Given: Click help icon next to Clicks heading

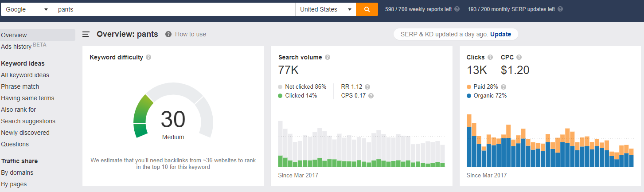Looking at the screenshot, I should [x=490, y=57].
